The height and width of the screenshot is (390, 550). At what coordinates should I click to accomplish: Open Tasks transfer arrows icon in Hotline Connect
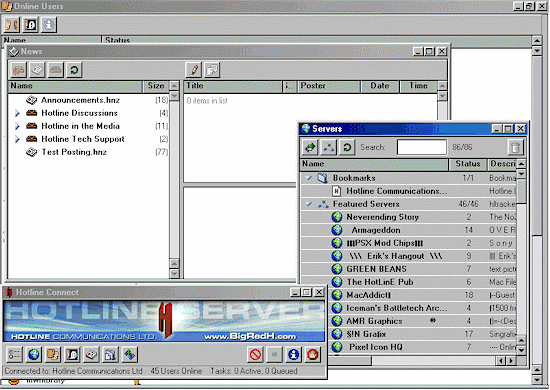tap(129, 355)
